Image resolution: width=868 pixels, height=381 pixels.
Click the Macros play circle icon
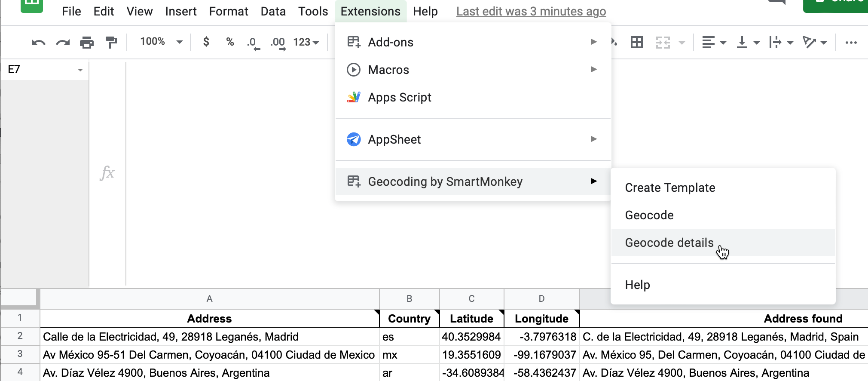click(354, 70)
